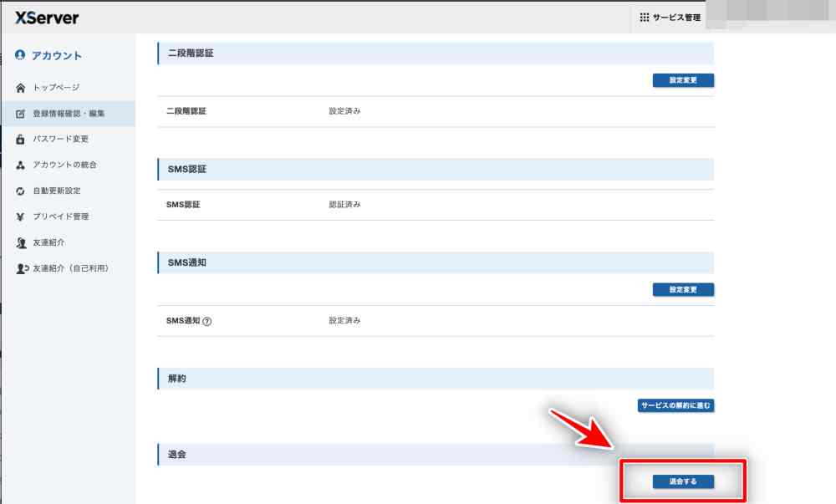
Task: Select パスワード変更 in the sidebar
Action: [60, 140]
